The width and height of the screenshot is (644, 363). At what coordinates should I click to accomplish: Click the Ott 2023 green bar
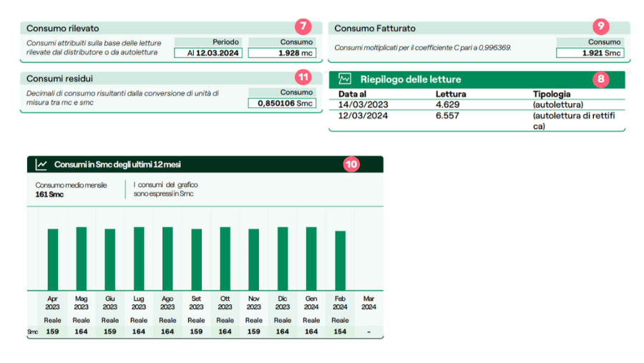(225, 258)
